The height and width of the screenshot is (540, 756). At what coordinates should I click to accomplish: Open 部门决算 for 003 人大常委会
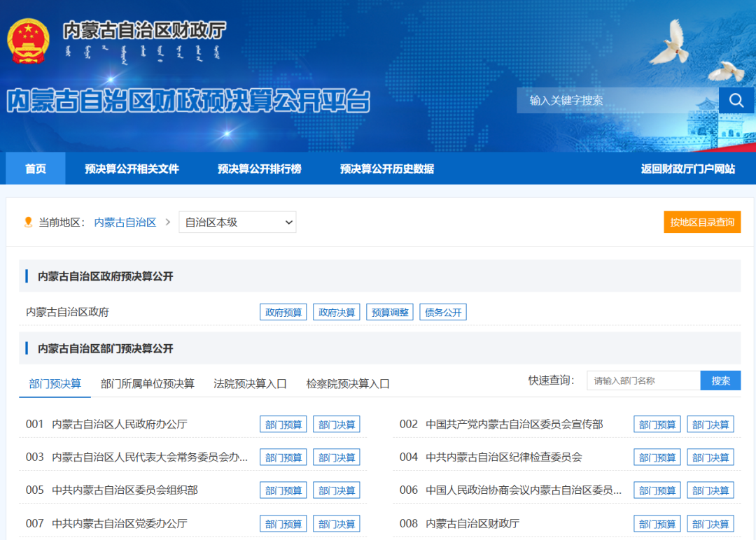(x=337, y=457)
